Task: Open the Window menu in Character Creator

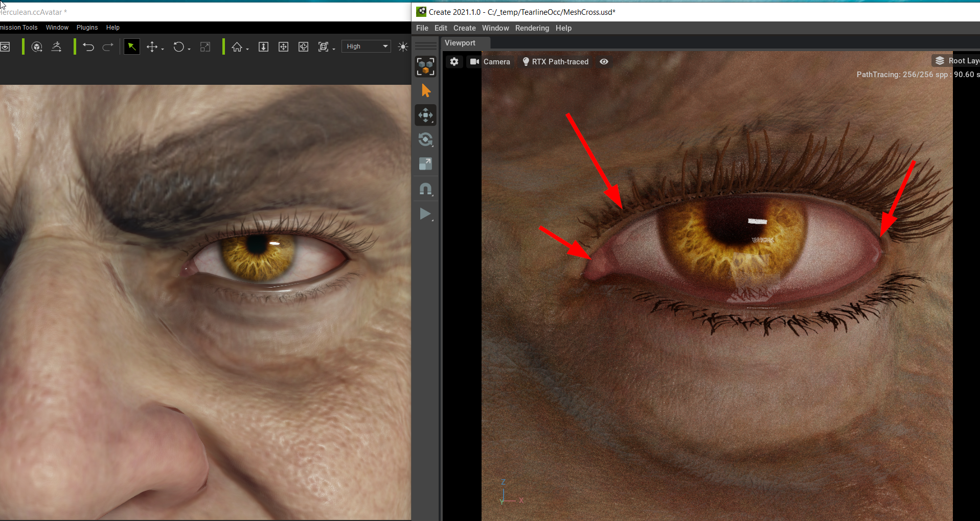Action: tap(57, 28)
